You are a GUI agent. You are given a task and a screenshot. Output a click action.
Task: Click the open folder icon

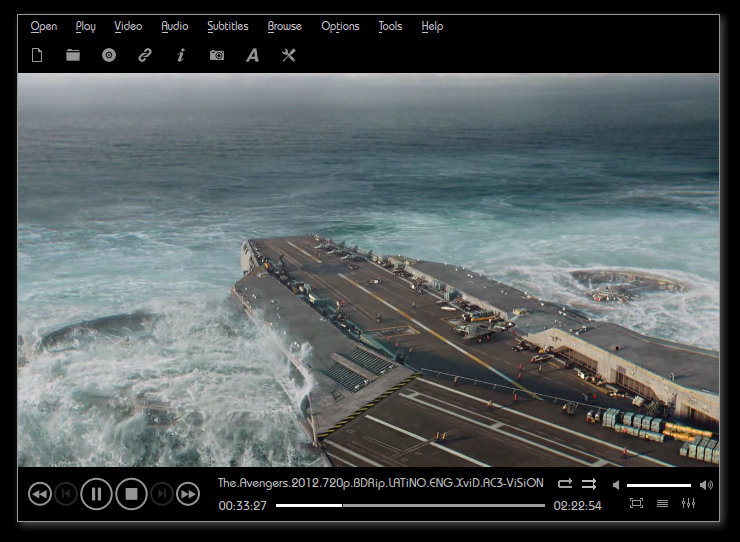73,55
